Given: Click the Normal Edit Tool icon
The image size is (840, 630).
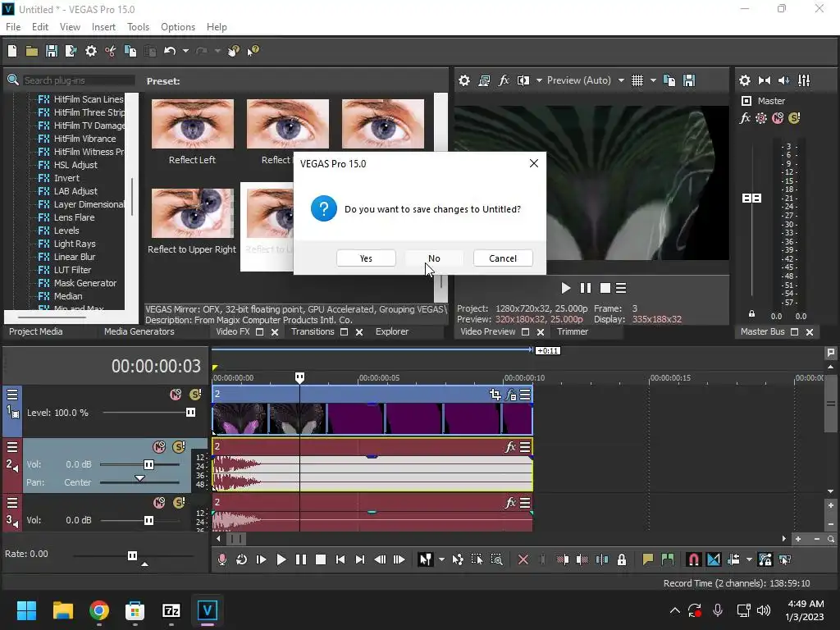Looking at the screenshot, I should click(426, 559).
